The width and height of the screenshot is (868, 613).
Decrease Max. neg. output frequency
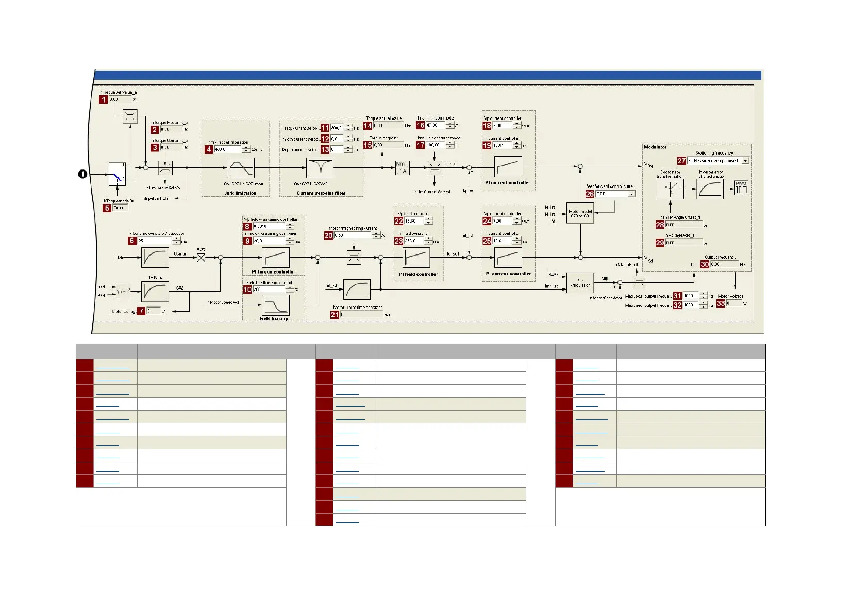(x=703, y=307)
